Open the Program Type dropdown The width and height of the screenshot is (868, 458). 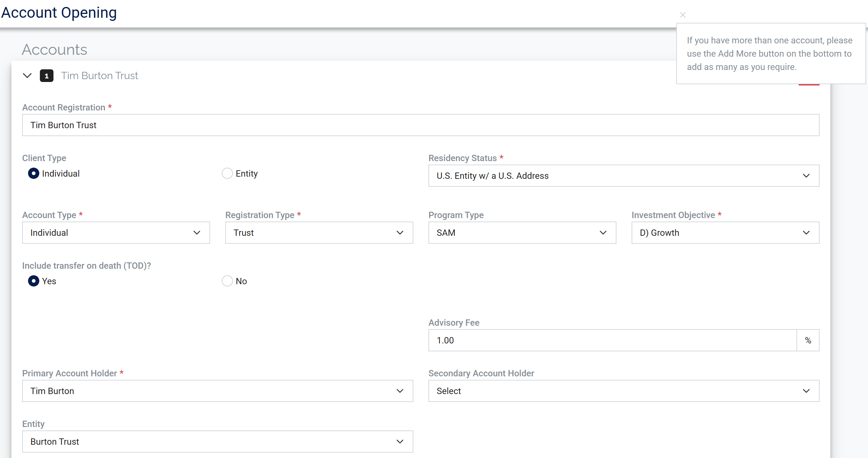522,233
